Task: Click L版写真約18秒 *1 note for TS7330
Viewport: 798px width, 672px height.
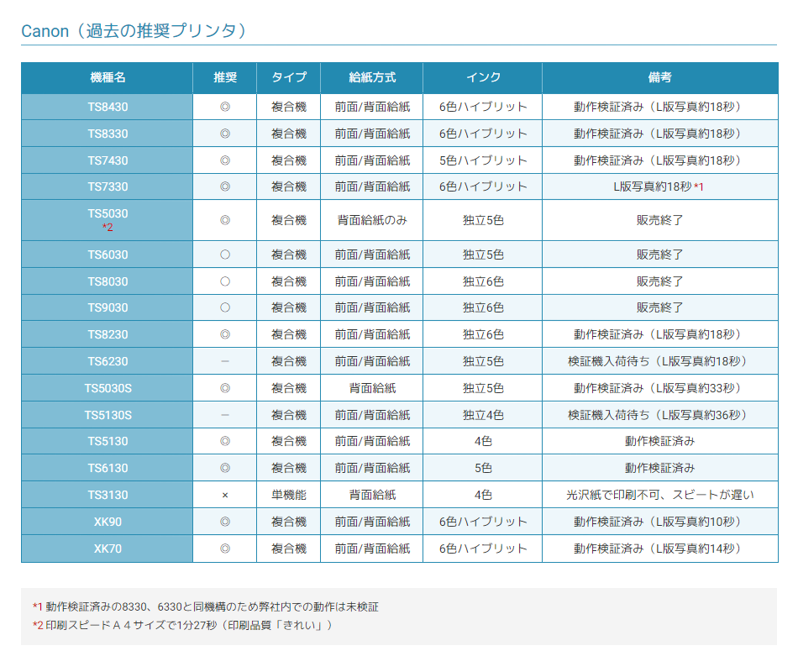Action: coord(659,186)
